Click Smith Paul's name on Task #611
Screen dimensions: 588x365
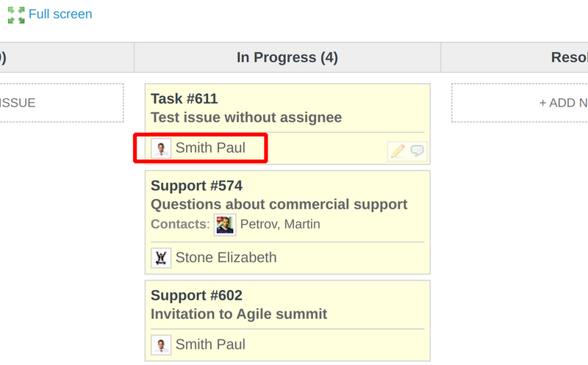tap(210, 148)
